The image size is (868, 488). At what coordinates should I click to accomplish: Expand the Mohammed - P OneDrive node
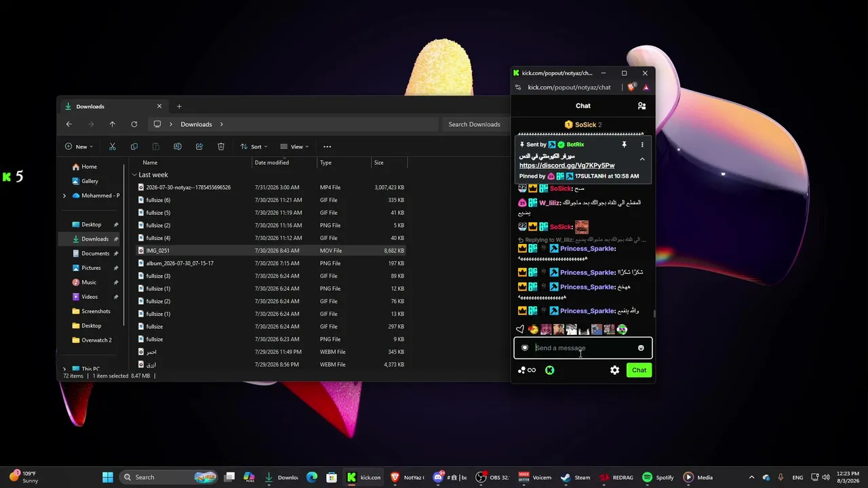[64, 196]
